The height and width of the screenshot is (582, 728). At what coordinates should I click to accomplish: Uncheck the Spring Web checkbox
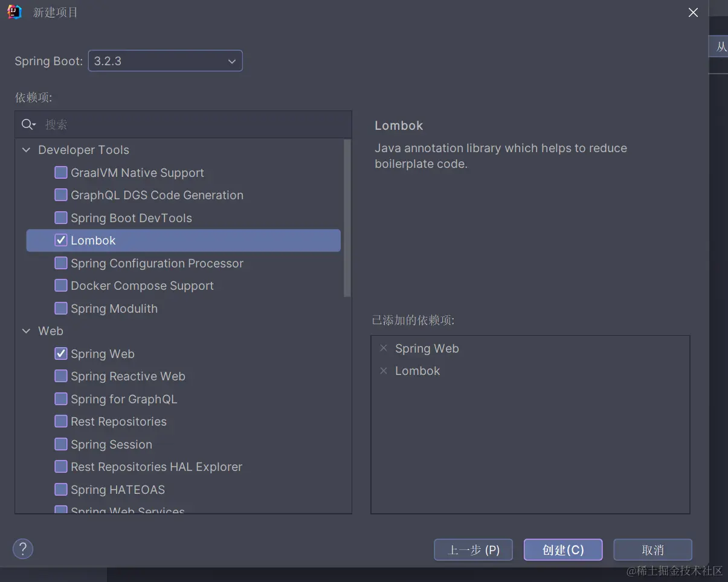61,354
